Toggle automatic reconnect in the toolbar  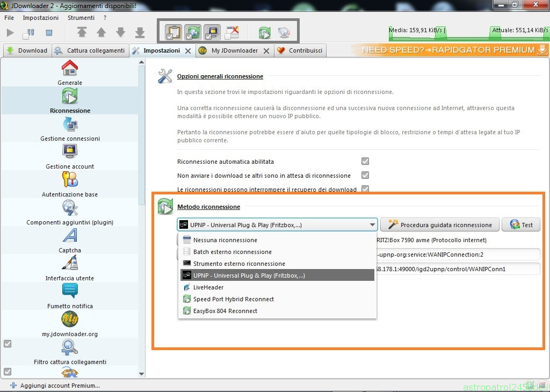pyautogui.click(x=193, y=32)
